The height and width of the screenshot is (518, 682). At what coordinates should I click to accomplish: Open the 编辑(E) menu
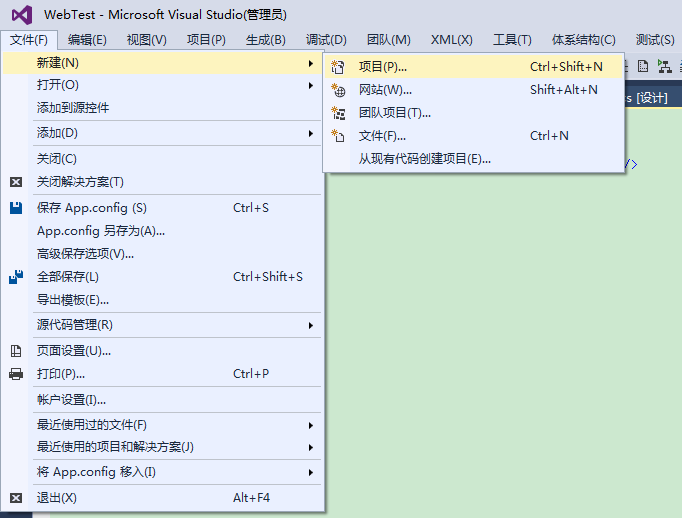pos(87,40)
